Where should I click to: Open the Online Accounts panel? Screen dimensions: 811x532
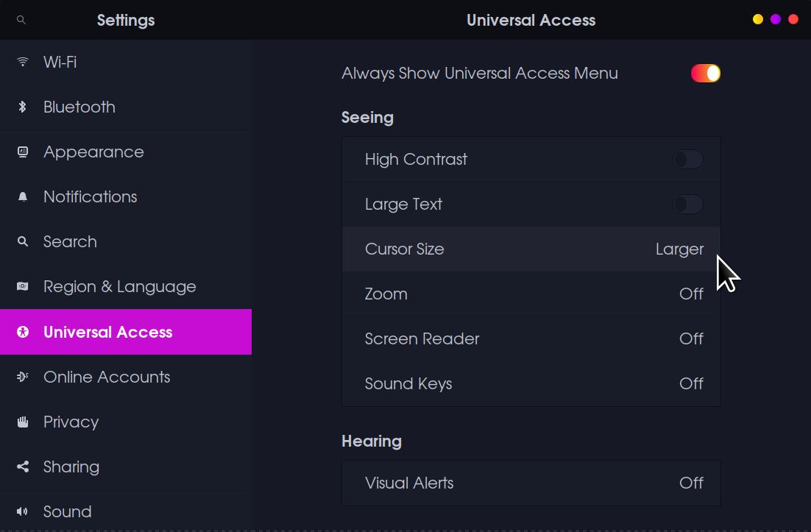coord(107,377)
